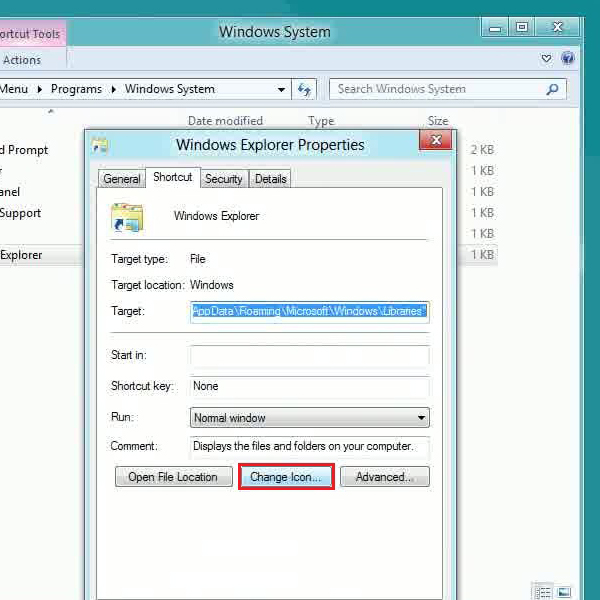Open the Security tab

coord(224,179)
